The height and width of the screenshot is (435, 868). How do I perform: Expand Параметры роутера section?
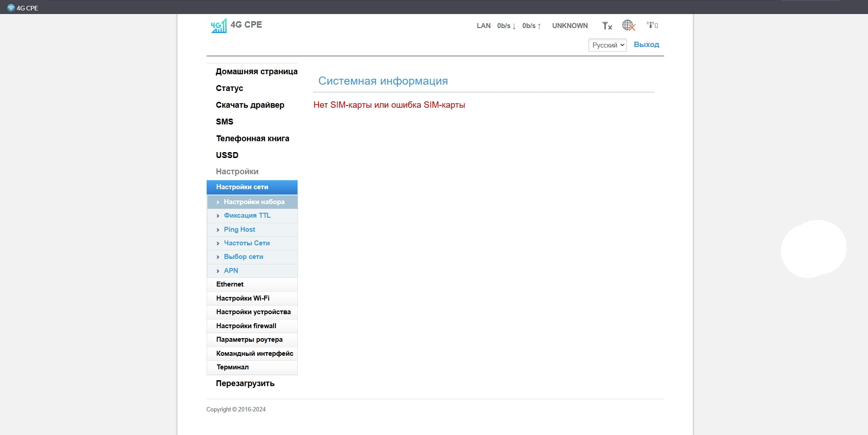(x=252, y=339)
